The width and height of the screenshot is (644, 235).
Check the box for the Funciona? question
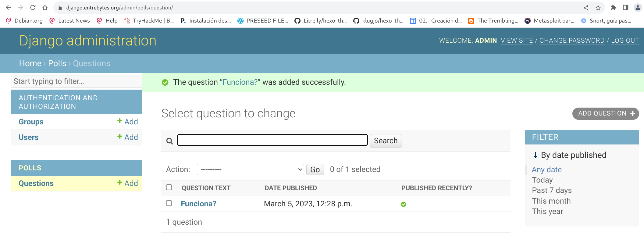tap(169, 203)
